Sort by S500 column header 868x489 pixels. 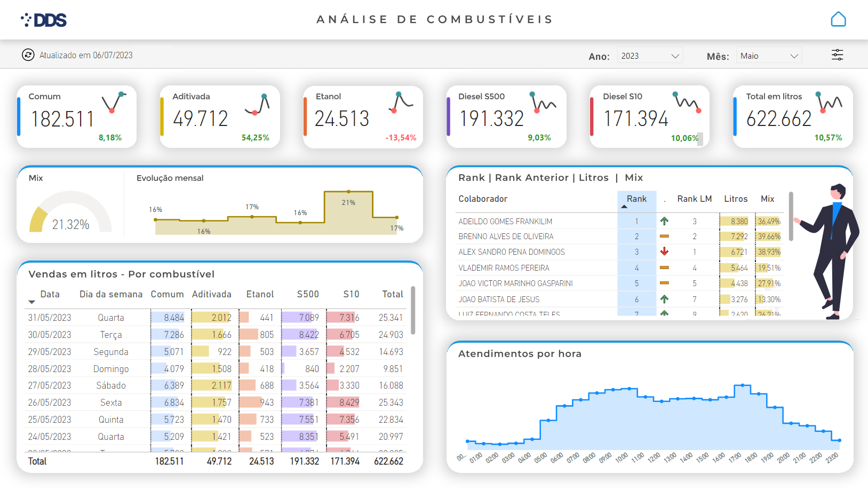pos(308,294)
